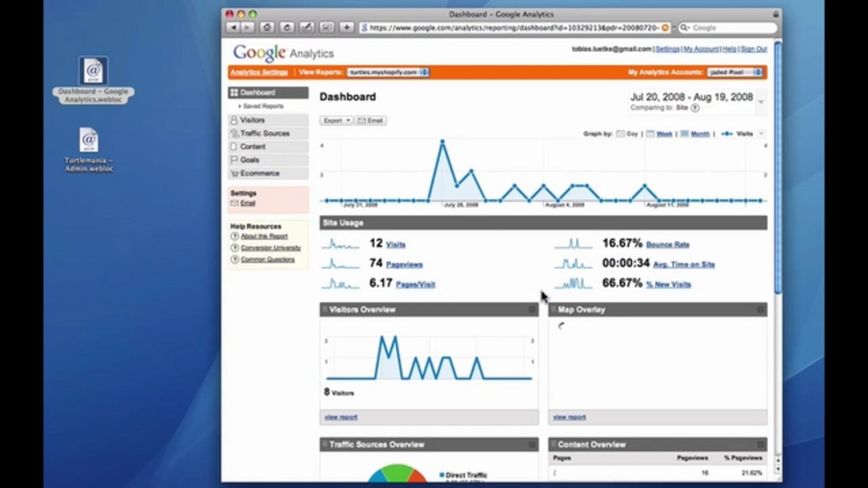Open the Export dropdown

point(336,120)
